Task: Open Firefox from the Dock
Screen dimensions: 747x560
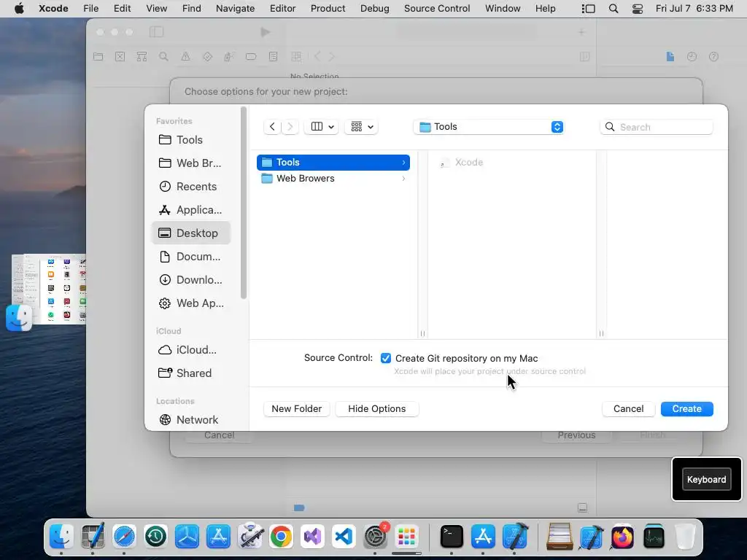Action: click(622, 537)
